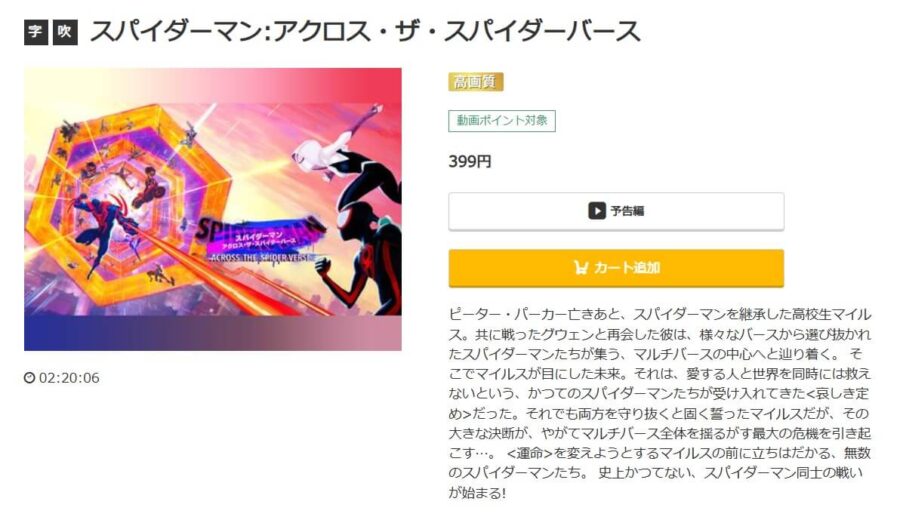Click the 字 subtitle badge icon
This screenshot has height=526, width=900.
click(x=36, y=32)
